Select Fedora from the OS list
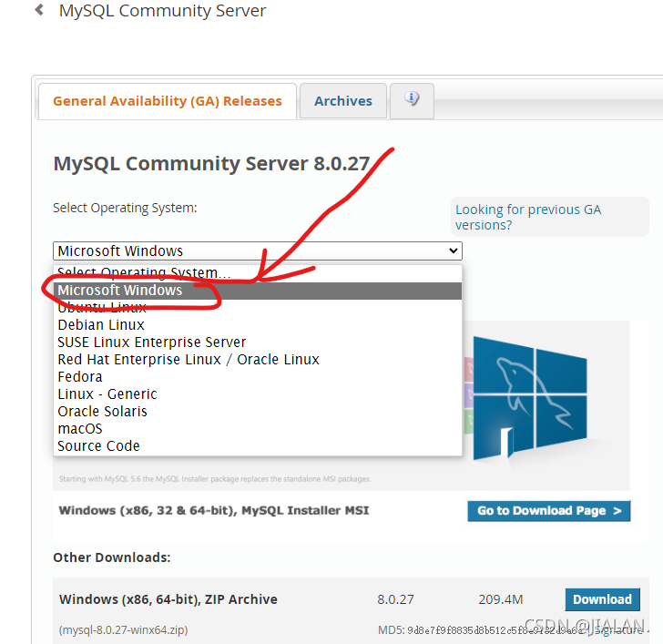 click(x=258, y=377)
